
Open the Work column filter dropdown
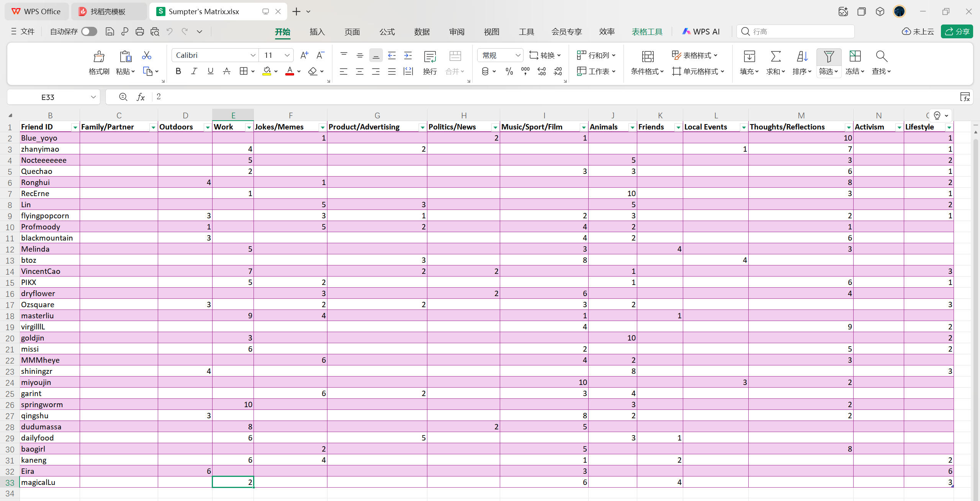pos(249,127)
